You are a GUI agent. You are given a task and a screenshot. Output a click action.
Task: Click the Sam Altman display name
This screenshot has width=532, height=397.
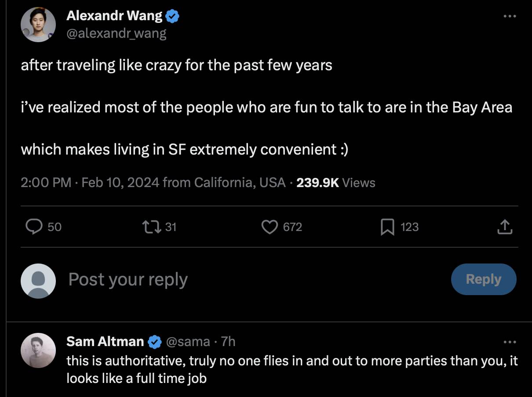click(x=105, y=341)
